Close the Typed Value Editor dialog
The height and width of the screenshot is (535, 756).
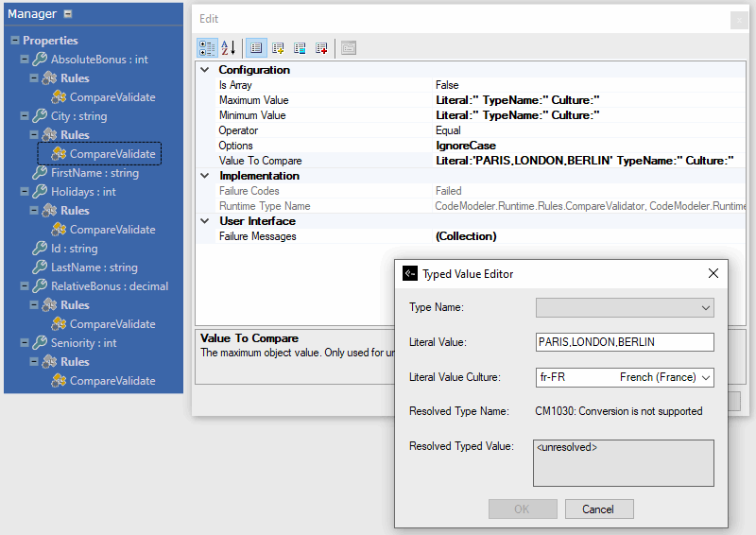(713, 273)
